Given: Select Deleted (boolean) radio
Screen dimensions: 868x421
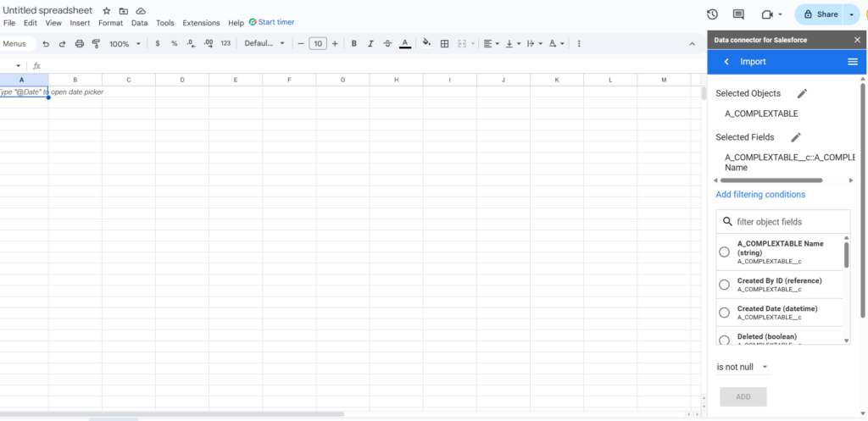Looking at the screenshot, I should point(724,340).
